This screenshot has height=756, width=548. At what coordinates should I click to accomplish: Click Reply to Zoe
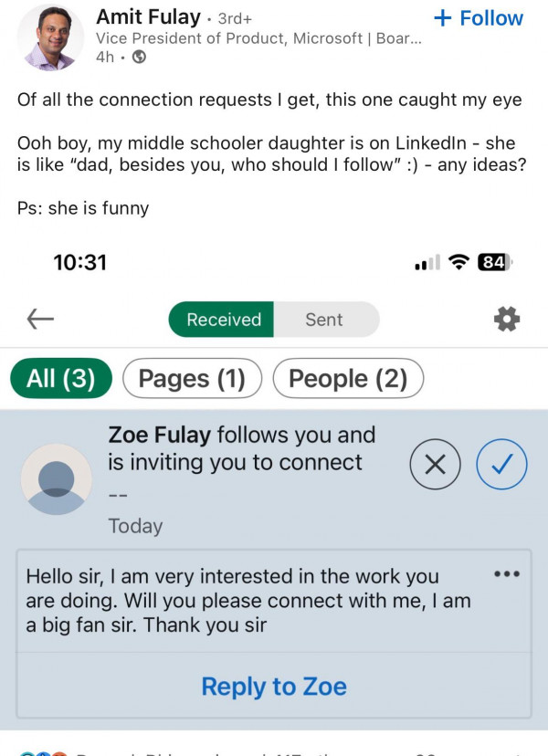[x=274, y=687]
